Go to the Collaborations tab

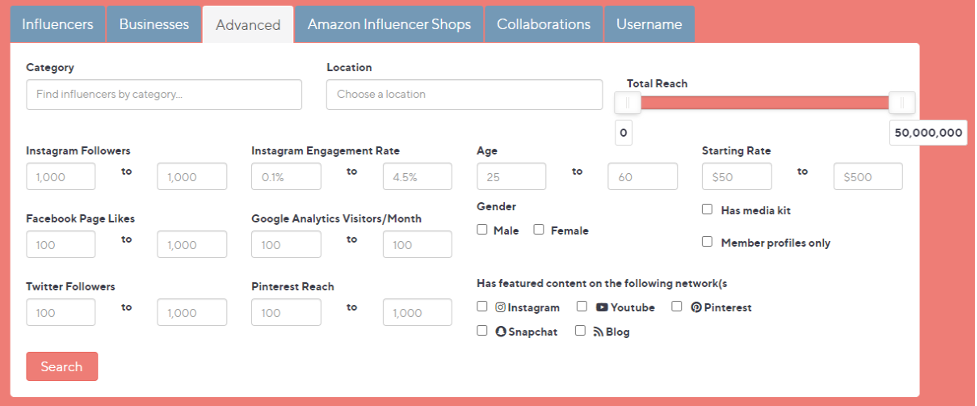(543, 24)
